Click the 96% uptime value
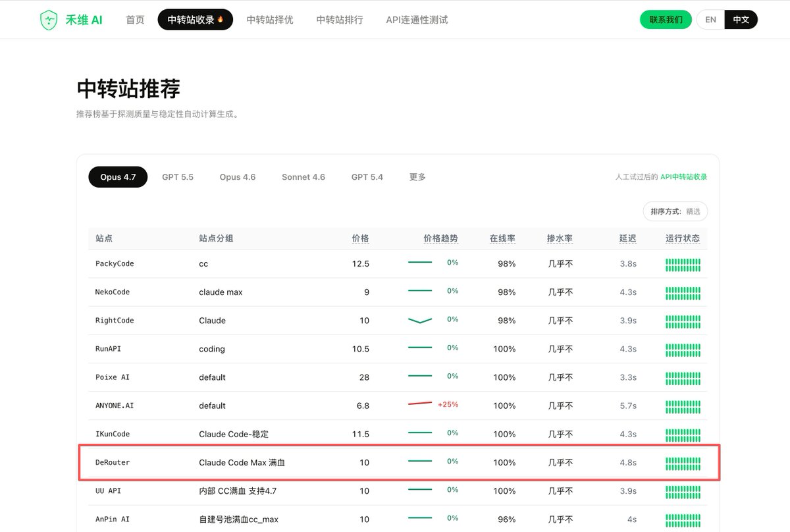The height and width of the screenshot is (532, 790). click(x=507, y=519)
